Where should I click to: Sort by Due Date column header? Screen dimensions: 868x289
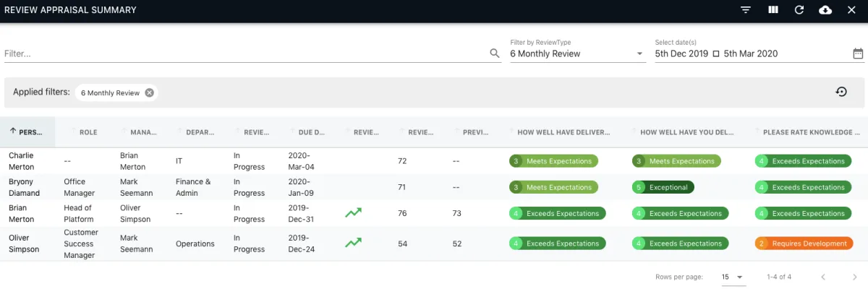(312, 132)
